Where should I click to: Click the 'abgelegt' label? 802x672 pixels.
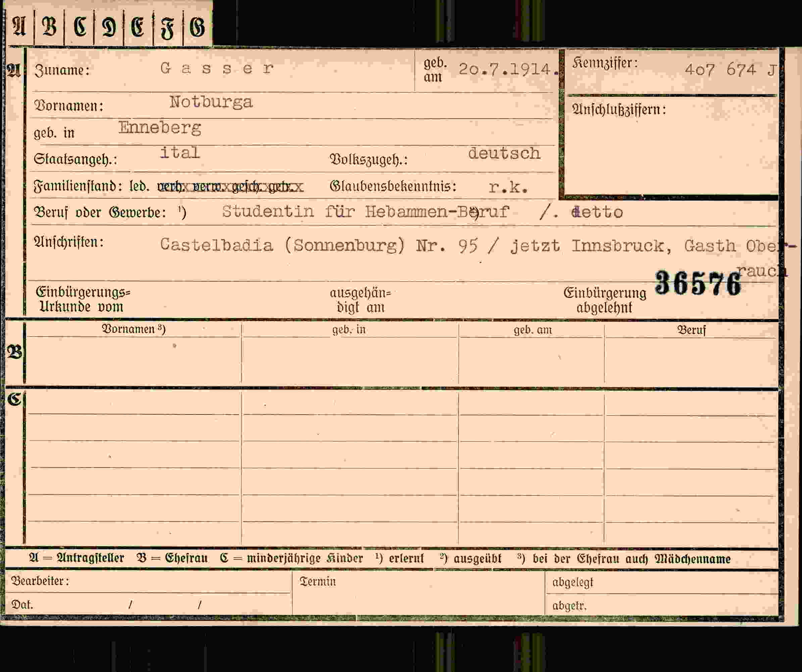[572, 582]
